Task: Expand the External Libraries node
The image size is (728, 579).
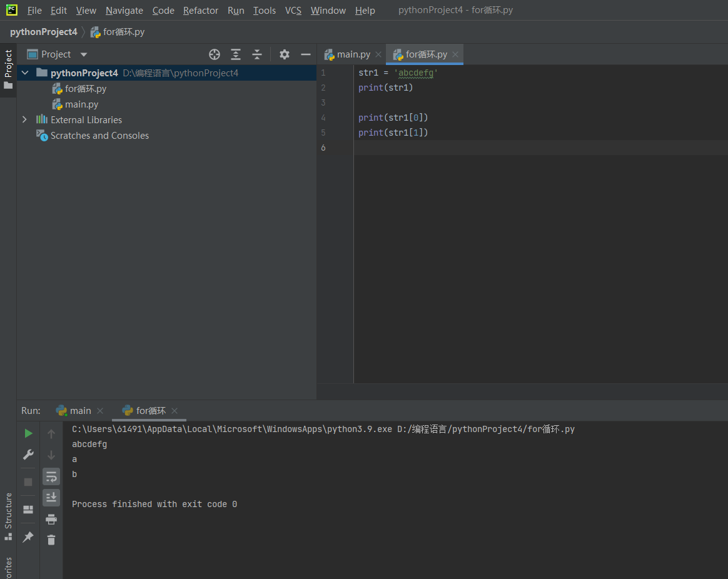Action: (24, 119)
